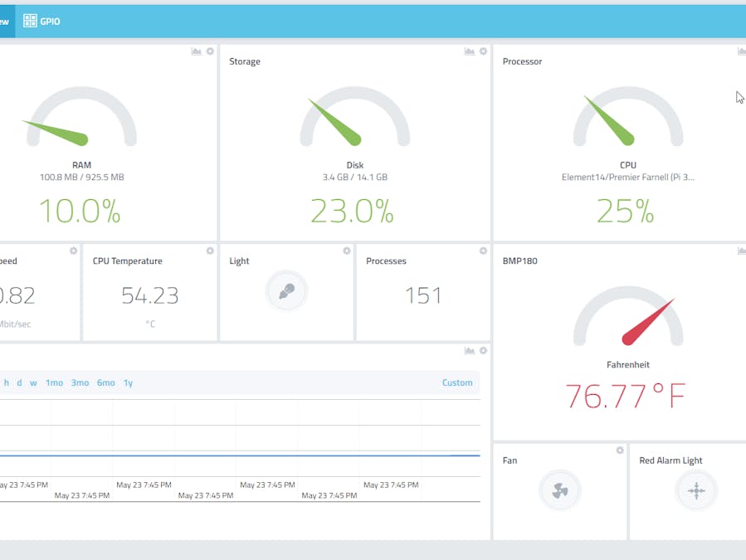
Task: Open chart view for the RAM gauge widget
Action: point(196,51)
